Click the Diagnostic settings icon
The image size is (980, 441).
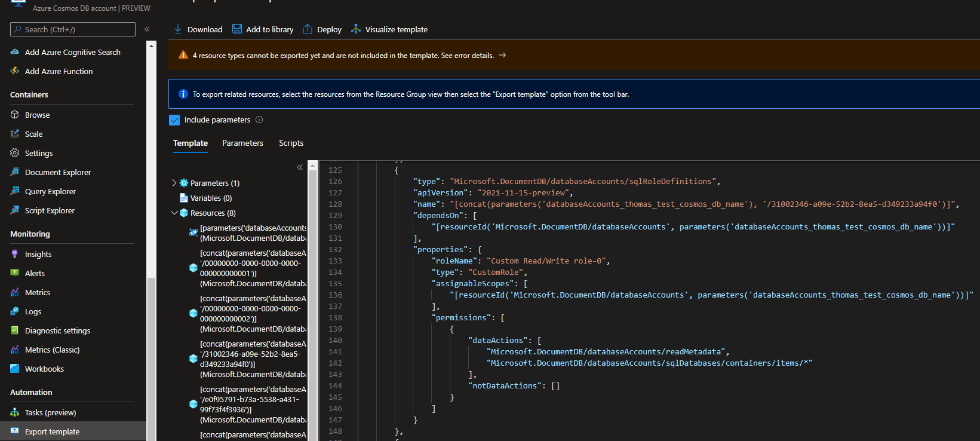coord(15,330)
